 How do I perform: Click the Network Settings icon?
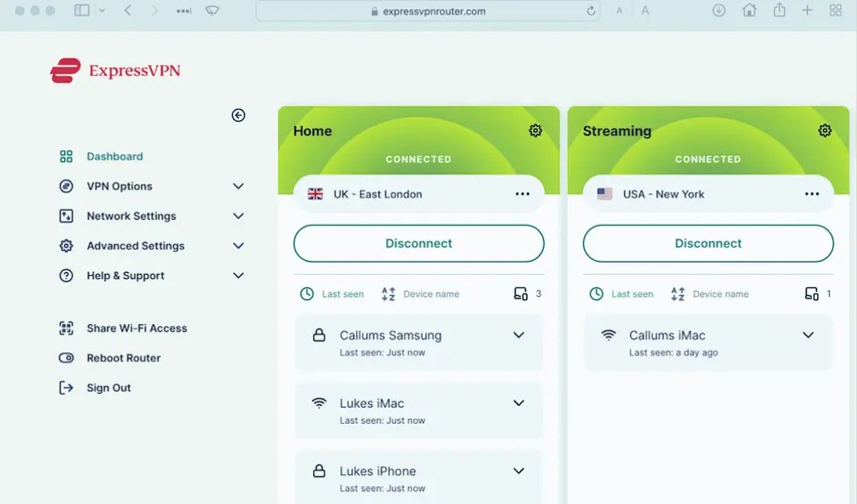click(66, 217)
